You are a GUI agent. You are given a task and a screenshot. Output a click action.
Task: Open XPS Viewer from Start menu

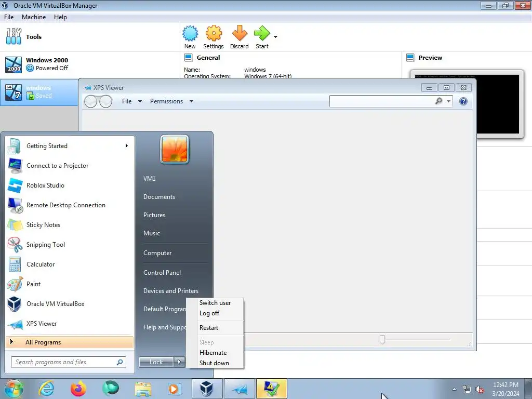[x=70, y=323]
